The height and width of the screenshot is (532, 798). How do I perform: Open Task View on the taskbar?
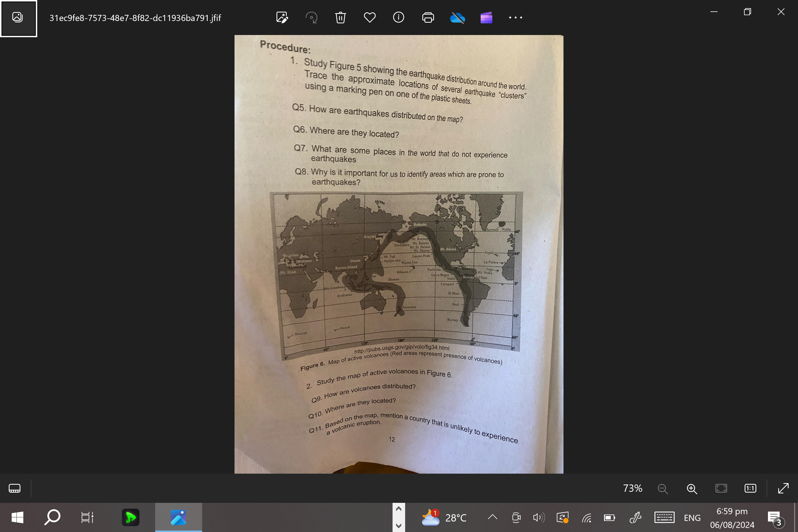click(x=87, y=517)
